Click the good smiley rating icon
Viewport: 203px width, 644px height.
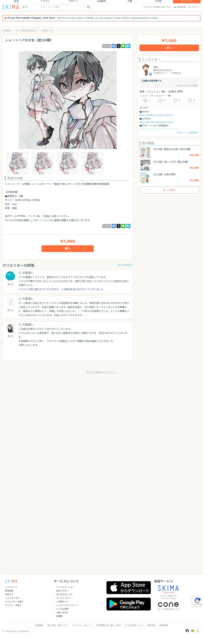pos(160,100)
